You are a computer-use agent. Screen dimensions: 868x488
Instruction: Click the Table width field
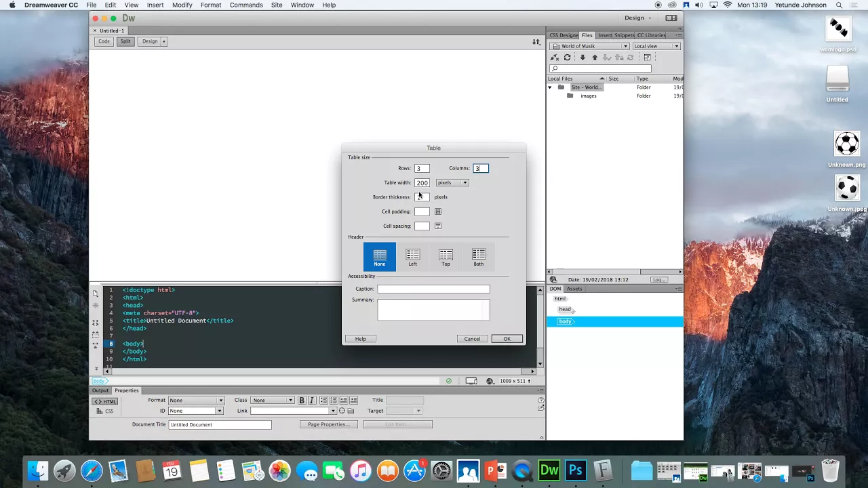click(x=422, y=182)
